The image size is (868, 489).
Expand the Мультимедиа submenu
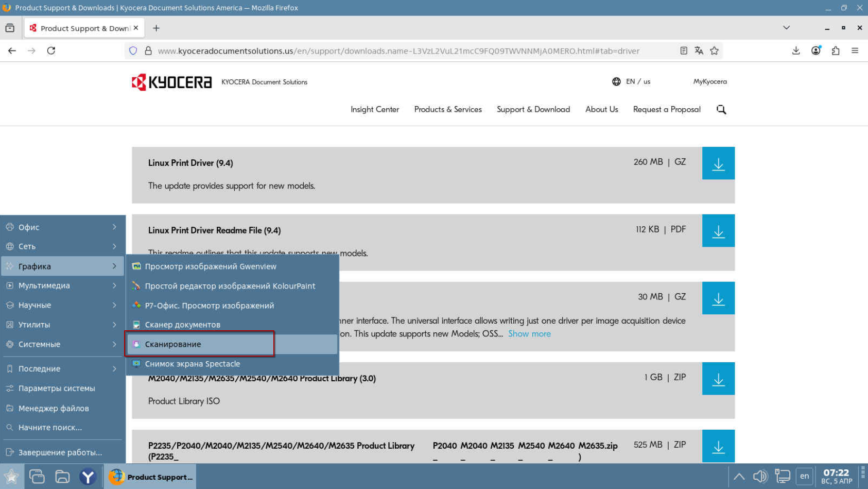(62, 285)
